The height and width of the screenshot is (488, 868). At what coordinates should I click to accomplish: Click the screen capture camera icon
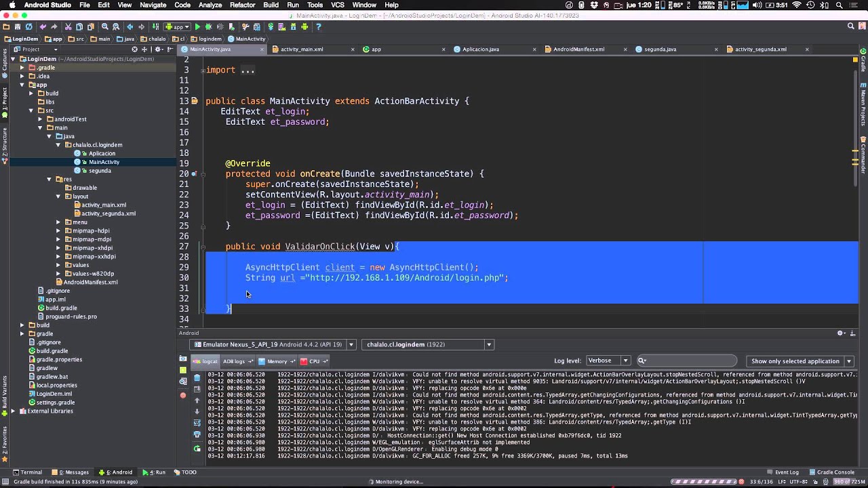(x=183, y=359)
